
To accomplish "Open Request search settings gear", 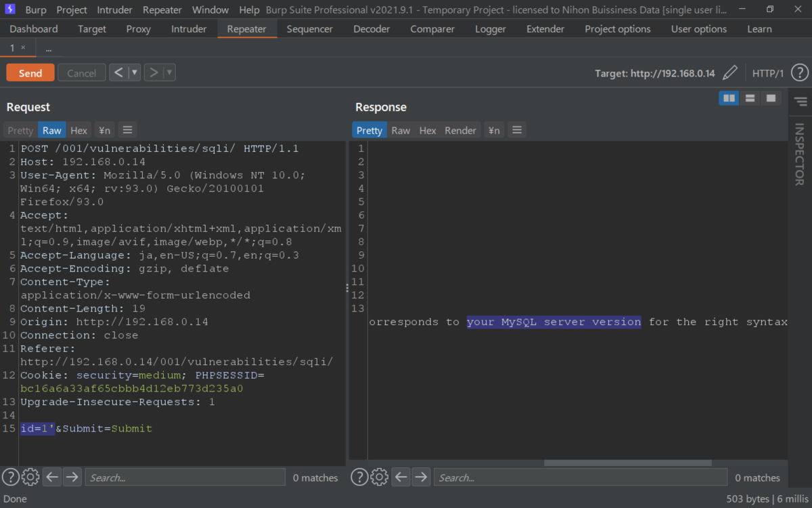I will 30,477.
